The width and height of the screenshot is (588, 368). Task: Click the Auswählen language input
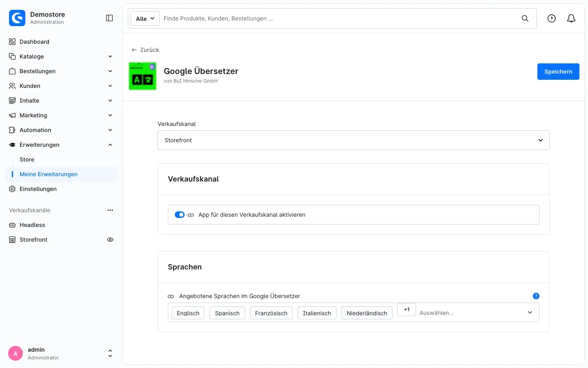click(x=470, y=313)
